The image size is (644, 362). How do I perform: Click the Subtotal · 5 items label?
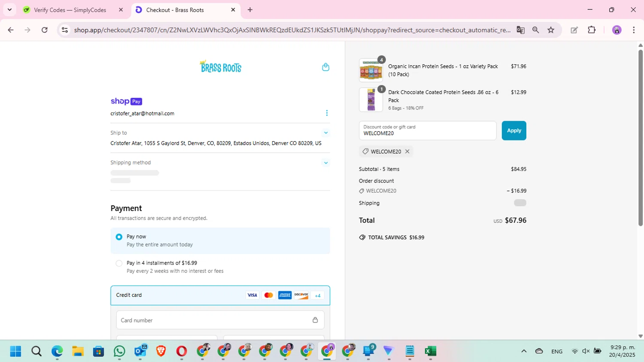click(x=379, y=169)
